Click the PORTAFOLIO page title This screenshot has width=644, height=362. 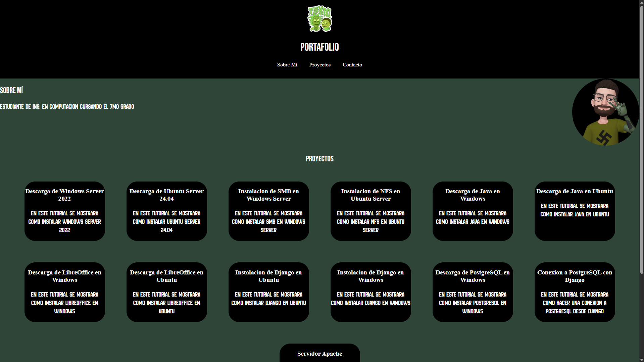tap(319, 47)
